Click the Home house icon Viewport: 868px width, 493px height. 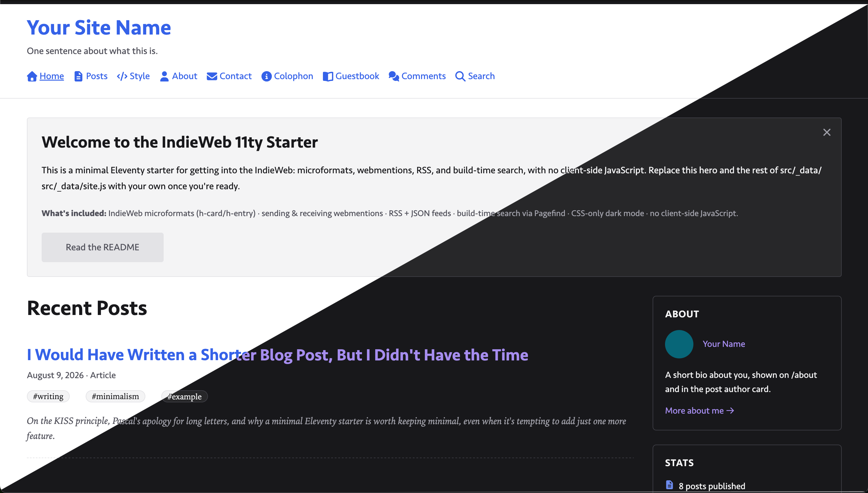32,76
